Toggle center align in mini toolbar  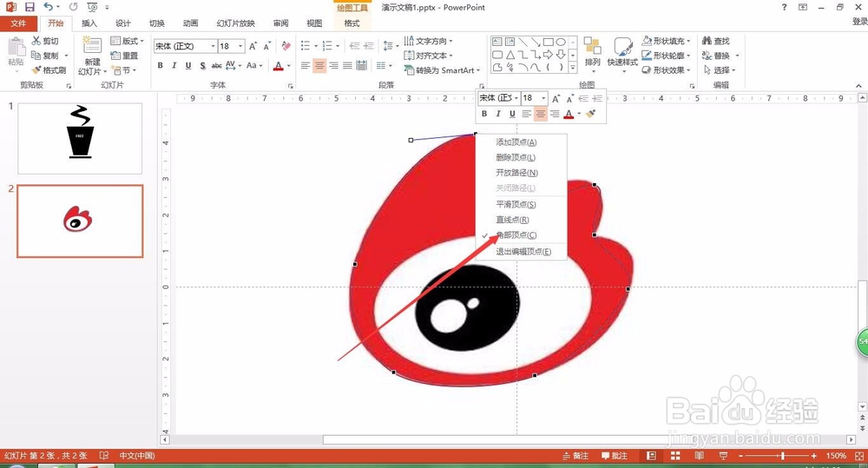(x=540, y=114)
